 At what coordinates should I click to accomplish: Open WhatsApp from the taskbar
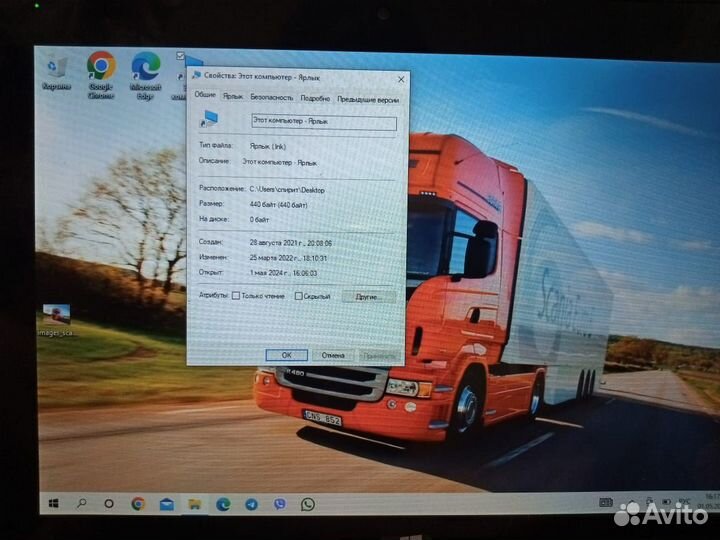[x=307, y=504]
